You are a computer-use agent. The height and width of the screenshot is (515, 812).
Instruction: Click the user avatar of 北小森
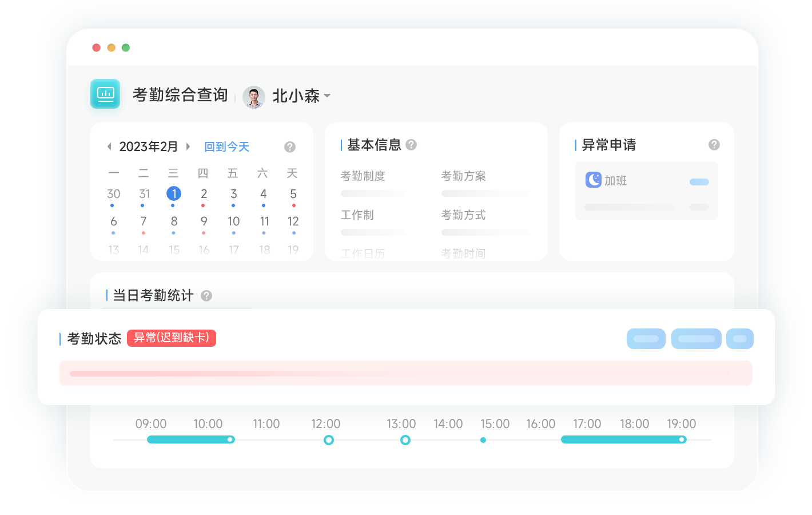[x=253, y=97]
